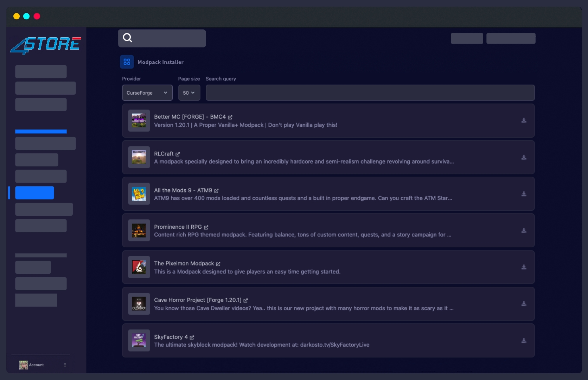
Task: Open The Pixelmon Modpack external link icon
Action: [218, 264]
